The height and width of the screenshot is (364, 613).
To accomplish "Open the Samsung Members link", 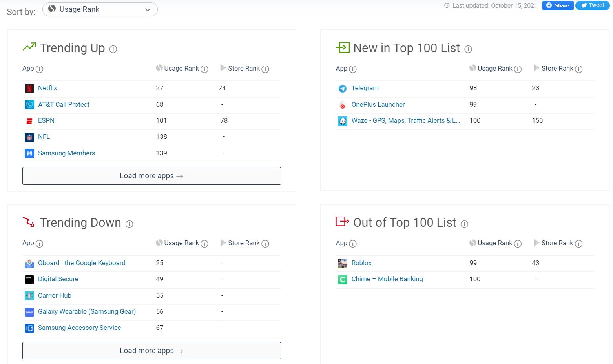I will (x=66, y=153).
